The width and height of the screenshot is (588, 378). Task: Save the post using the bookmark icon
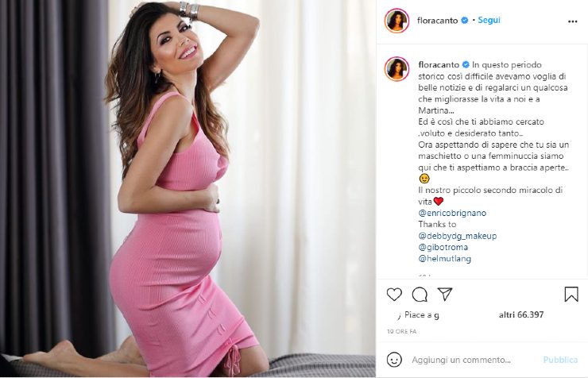571,294
